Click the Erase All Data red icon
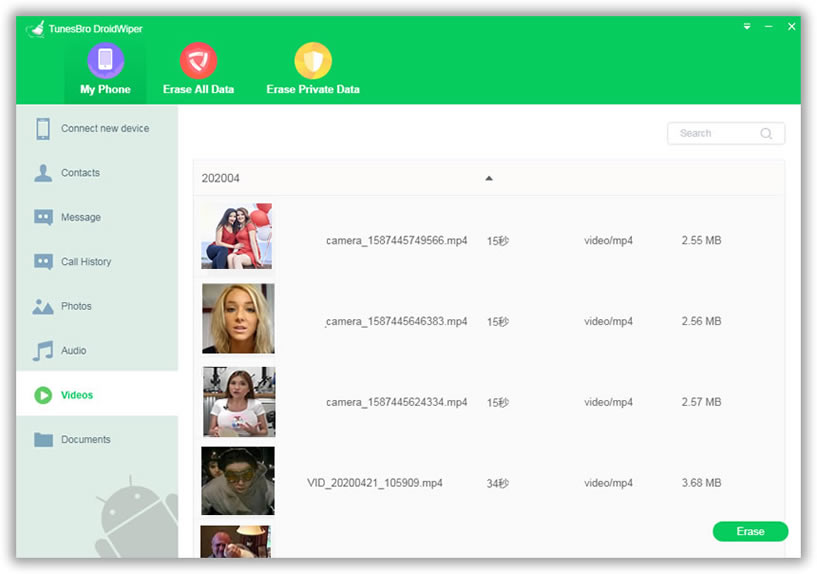This screenshot has height=574, width=817. (199, 60)
